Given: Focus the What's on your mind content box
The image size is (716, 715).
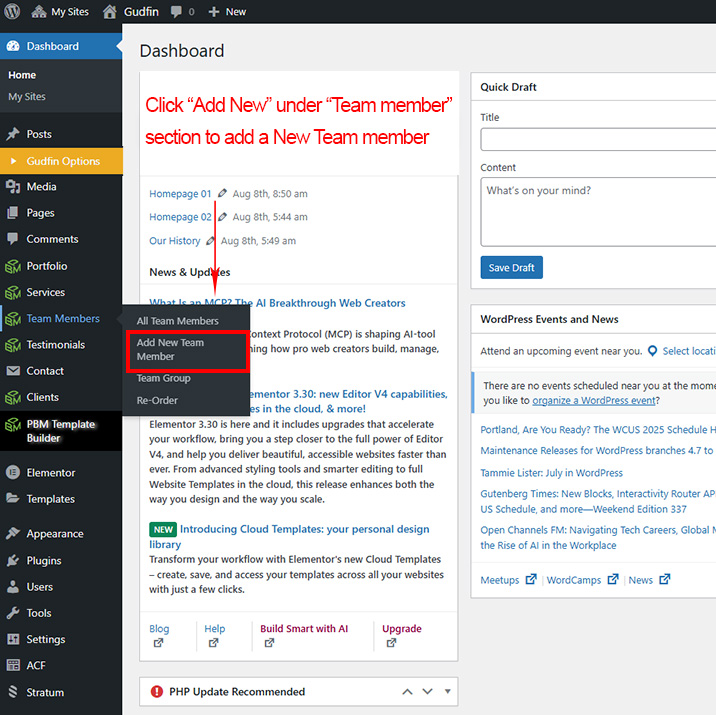Looking at the screenshot, I should coord(598,211).
